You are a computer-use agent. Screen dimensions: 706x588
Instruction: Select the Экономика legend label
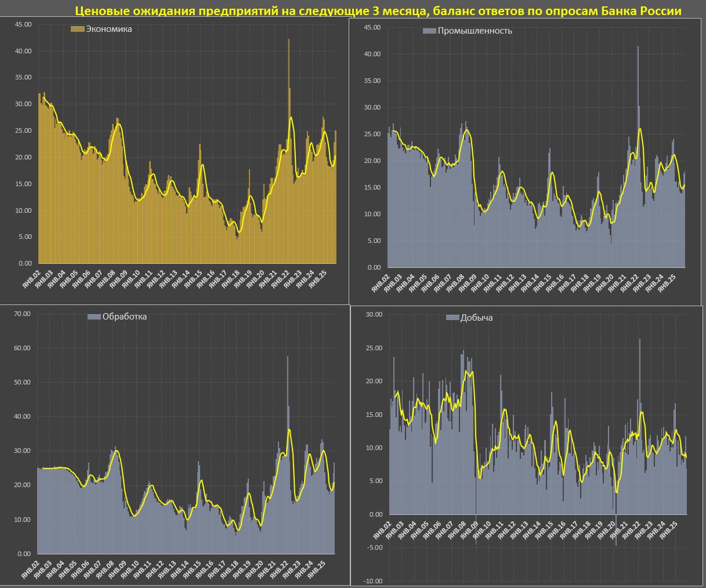pos(108,29)
